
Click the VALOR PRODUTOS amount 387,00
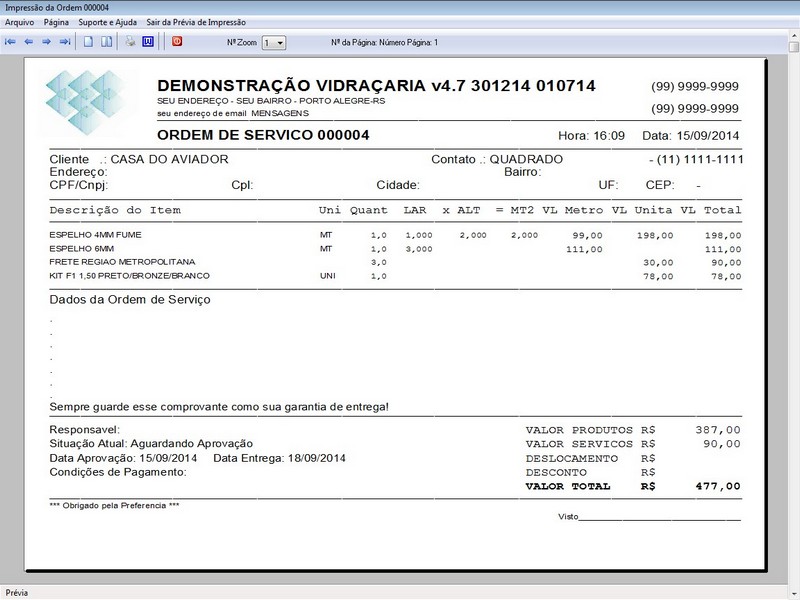pos(718,430)
